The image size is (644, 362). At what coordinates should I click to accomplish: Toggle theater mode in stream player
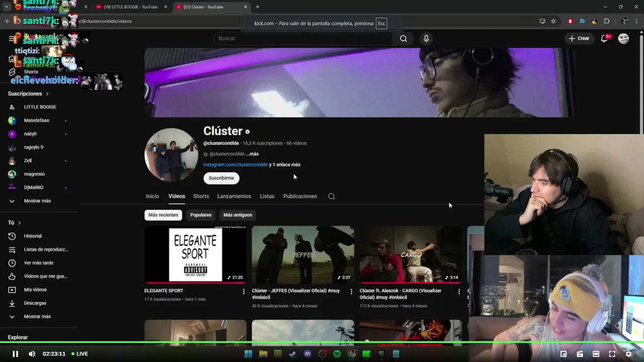(x=596, y=354)
